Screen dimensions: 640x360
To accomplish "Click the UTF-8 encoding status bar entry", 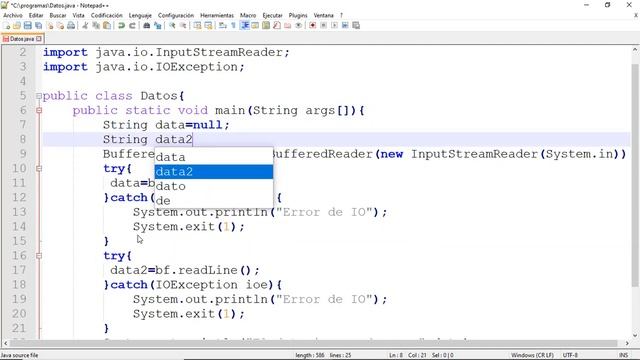I will tap(570, 355).
